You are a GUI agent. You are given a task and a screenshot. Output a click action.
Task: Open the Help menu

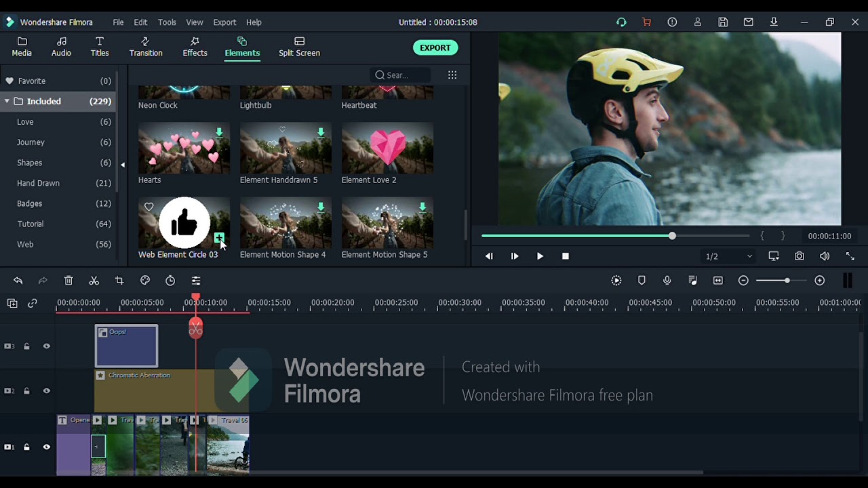coord(254,22)
